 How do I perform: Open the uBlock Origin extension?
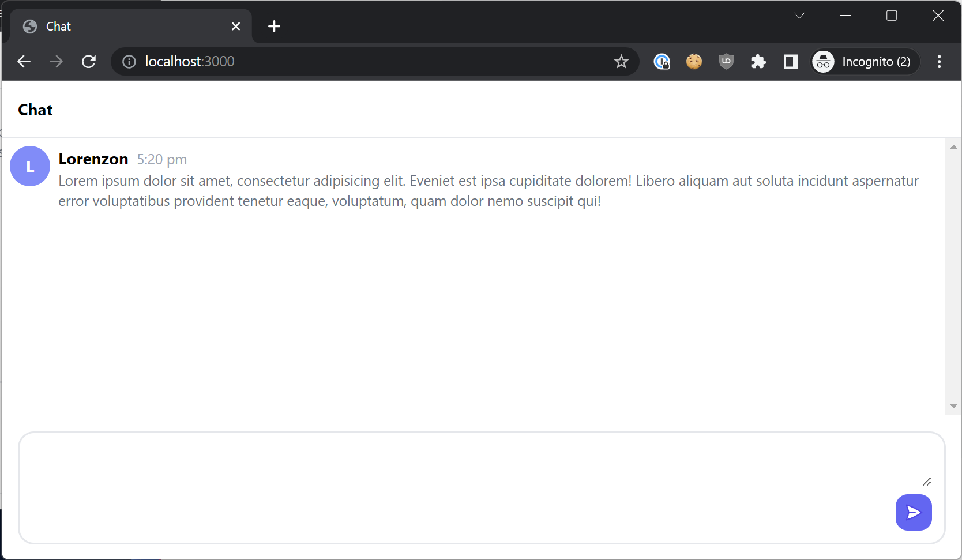(726, 61)
